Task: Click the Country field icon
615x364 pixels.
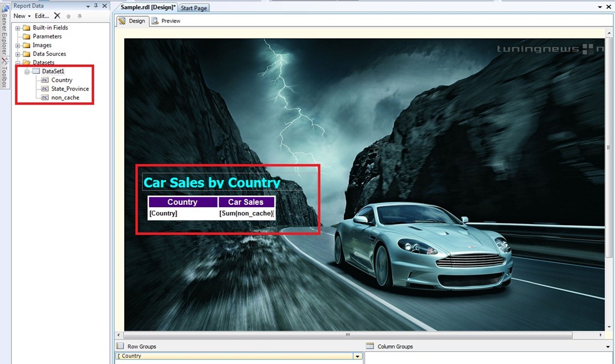Action: tap(44, 80)
